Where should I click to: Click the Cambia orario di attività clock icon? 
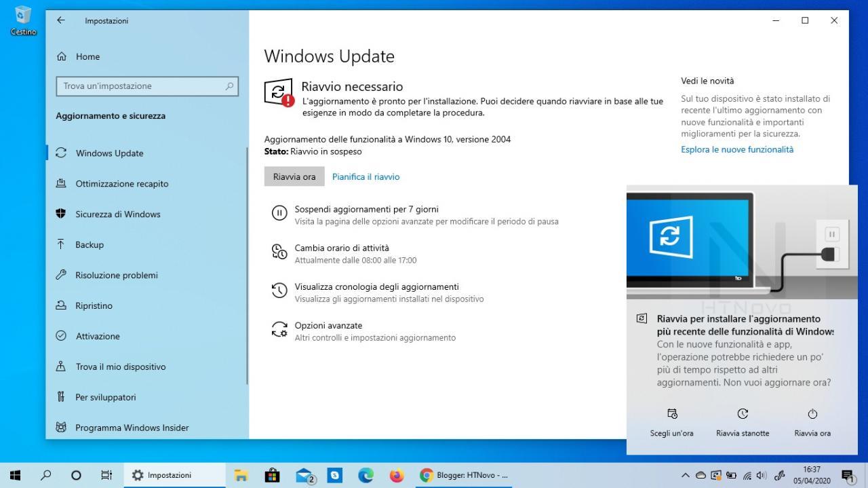(x=279, y=252)
